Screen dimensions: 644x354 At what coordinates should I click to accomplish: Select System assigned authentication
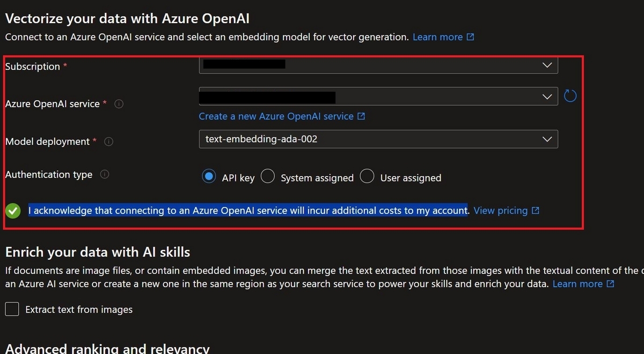[x=268, y=176]
